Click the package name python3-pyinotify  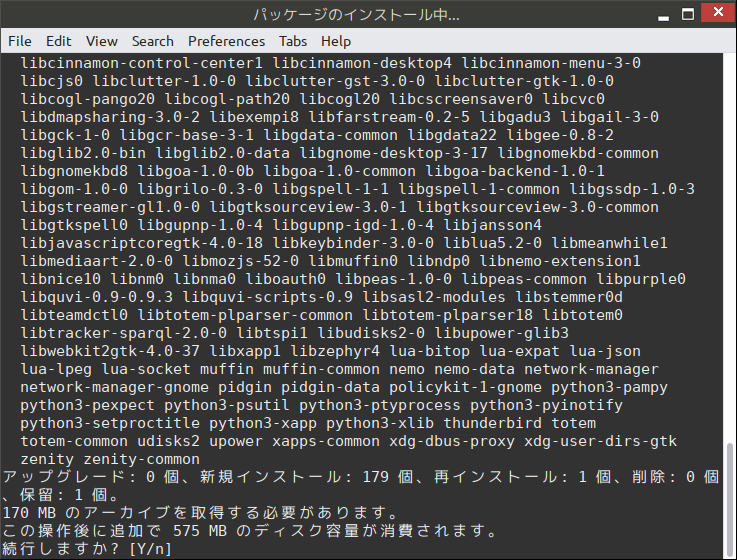pyautogui.click(x=546, y=405)
